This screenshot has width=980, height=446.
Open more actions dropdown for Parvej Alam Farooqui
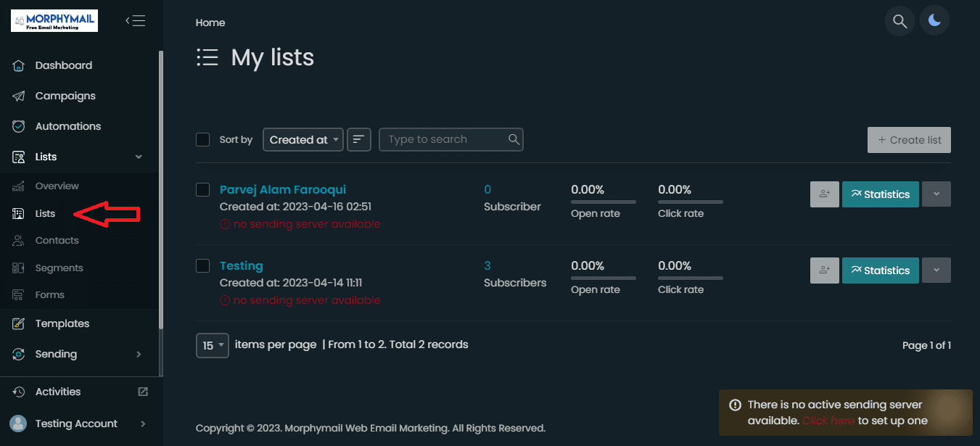936,194
